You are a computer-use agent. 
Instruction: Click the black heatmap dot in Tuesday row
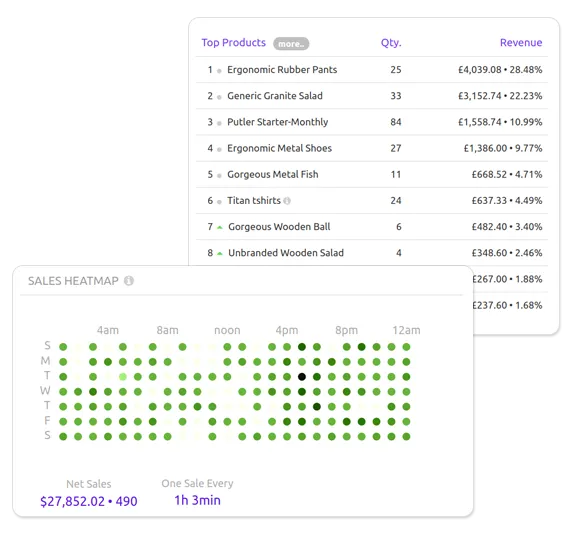pyautogui.click(x=302, y=377)
